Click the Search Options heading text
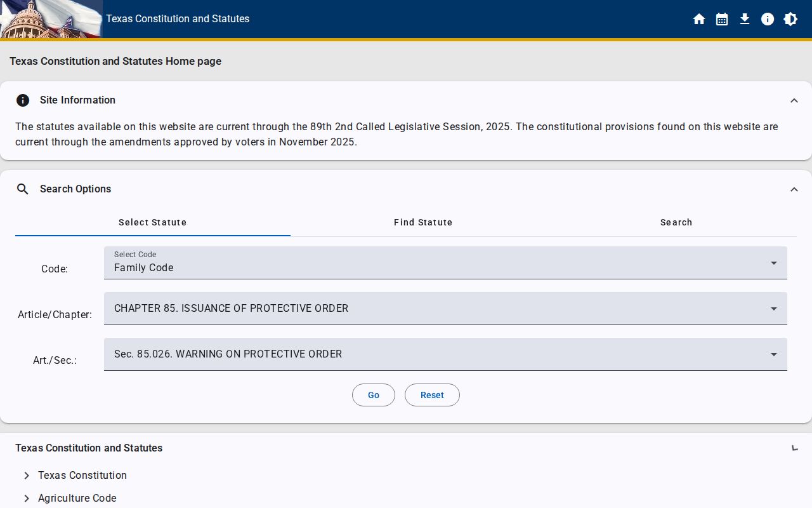 [75, 189]
